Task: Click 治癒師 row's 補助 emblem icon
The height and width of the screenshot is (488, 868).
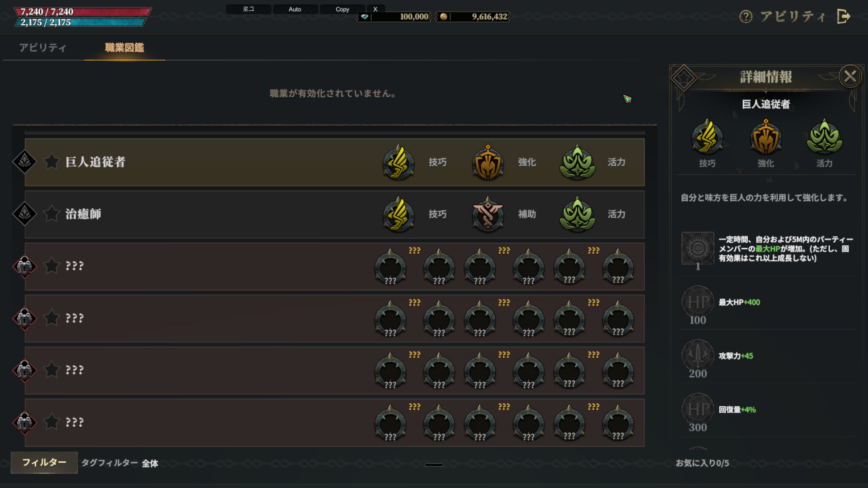Action: click(x=488, y=214)
